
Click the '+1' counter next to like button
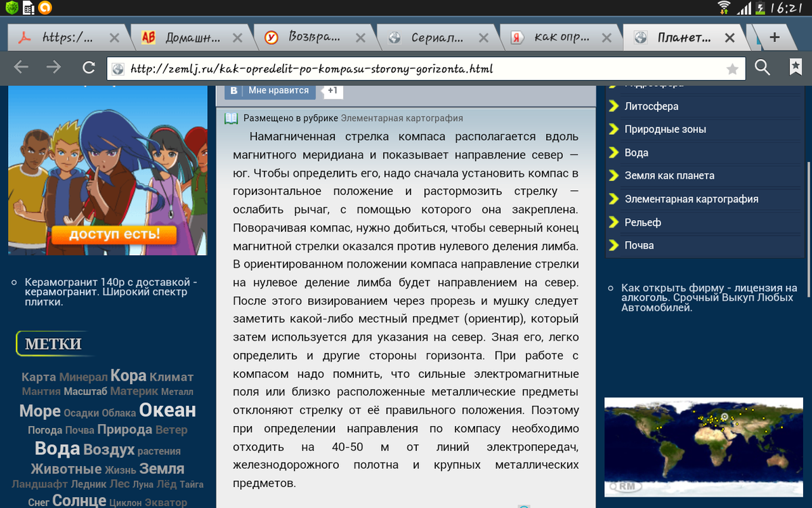[x=332, y=90]
